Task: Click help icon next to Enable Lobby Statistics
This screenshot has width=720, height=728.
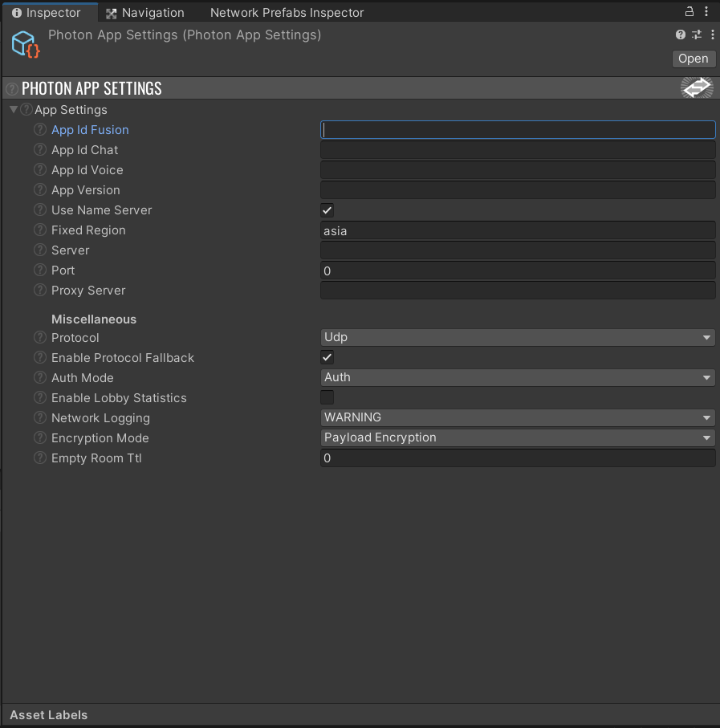Action: 40,397
